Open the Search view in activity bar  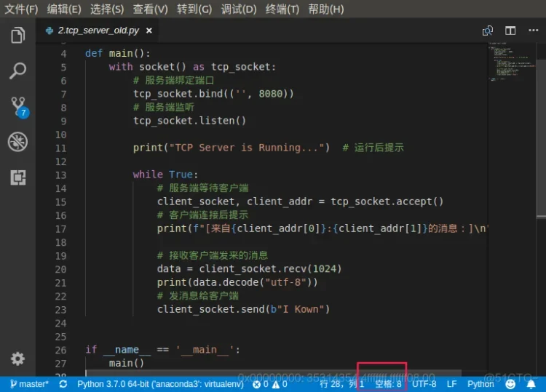tap(17, 71)
